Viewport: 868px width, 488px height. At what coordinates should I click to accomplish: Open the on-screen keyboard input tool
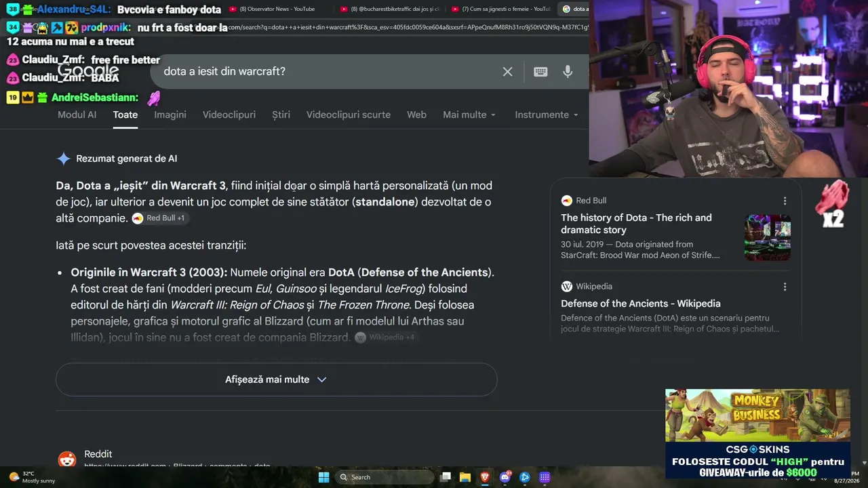(x=540, y=72)
